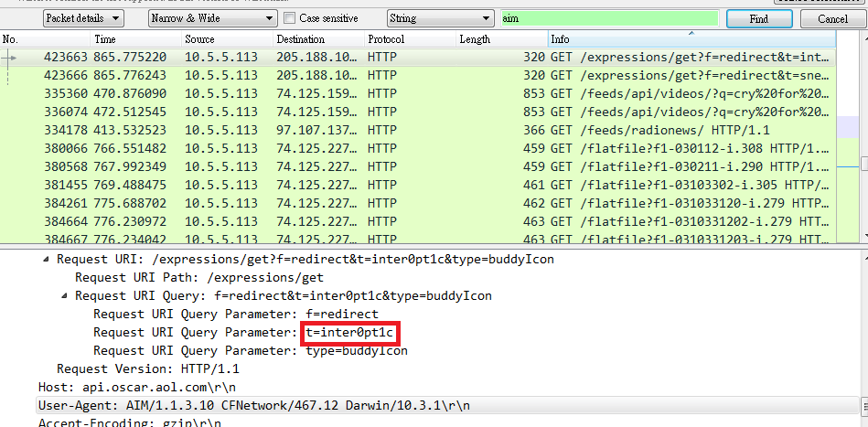868x427 pixels.
Task: Click the length 366 cell
Action: 533,130
